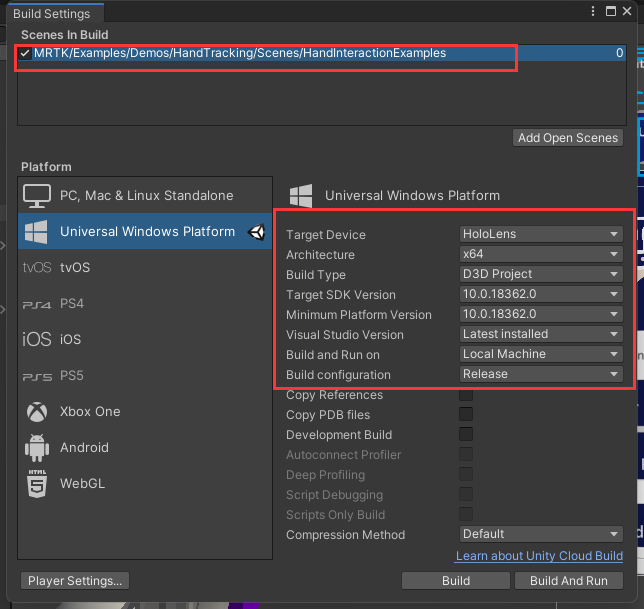Select the PS4 platform entry

tap(145, 303)
